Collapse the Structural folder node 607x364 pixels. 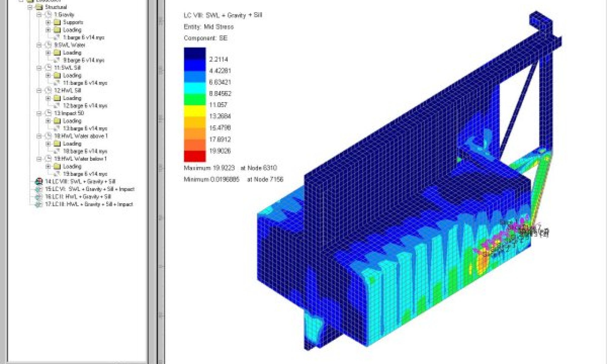(30, 7)
